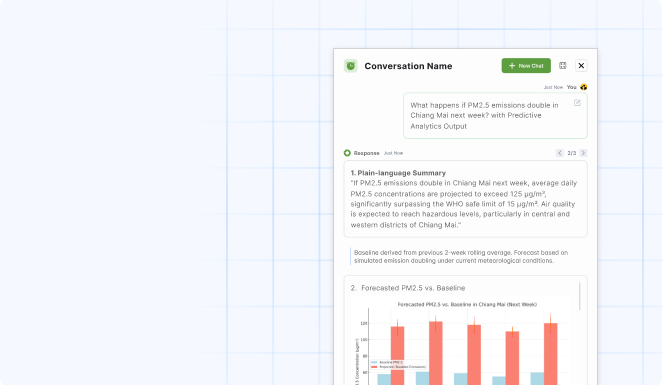Start a new chat with New Chat button

[526, 66]
